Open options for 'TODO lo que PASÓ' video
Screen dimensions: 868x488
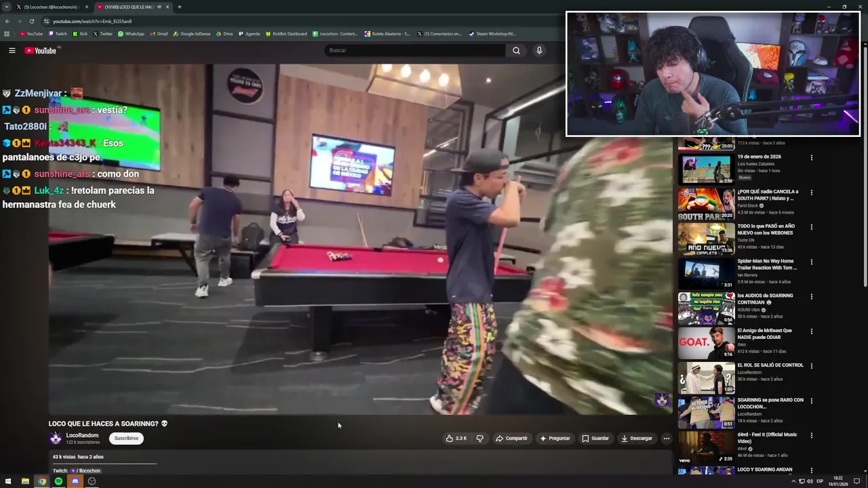pyautogui.click(x=811, y=227)
